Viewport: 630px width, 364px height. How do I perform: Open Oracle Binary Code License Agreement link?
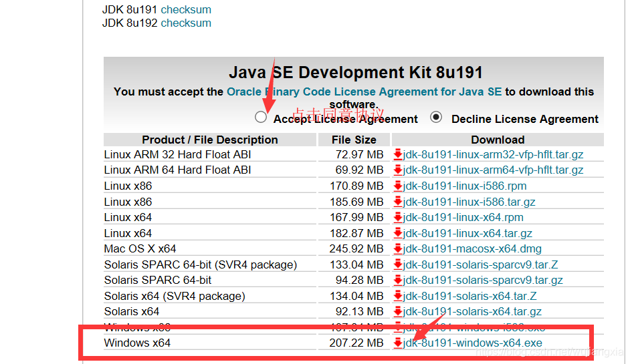tap(364, 92)
